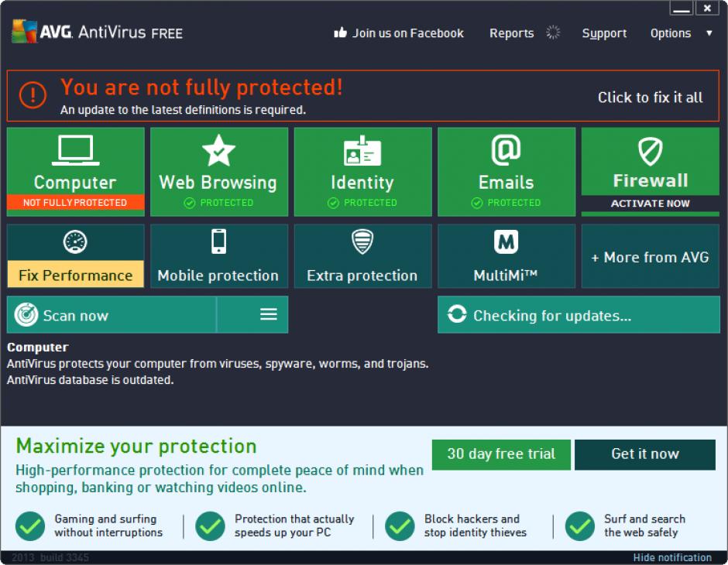
Task: Open the Extra protection shield tile
Action: pos(362,255)
